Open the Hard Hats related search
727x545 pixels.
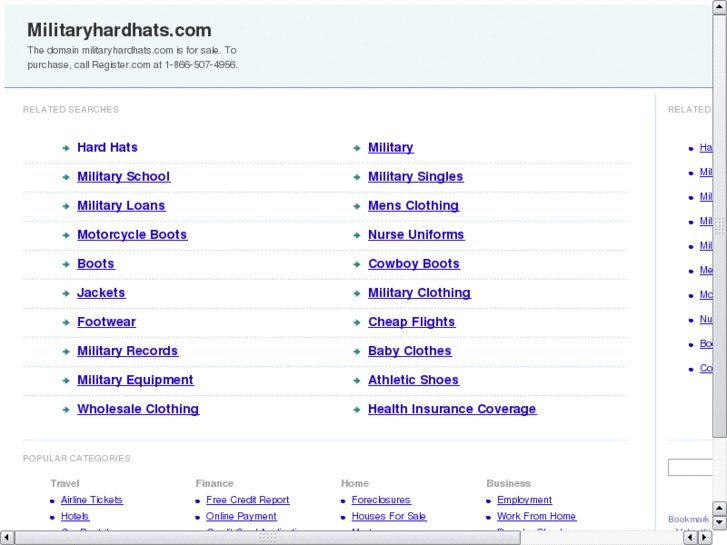point(107,147)
